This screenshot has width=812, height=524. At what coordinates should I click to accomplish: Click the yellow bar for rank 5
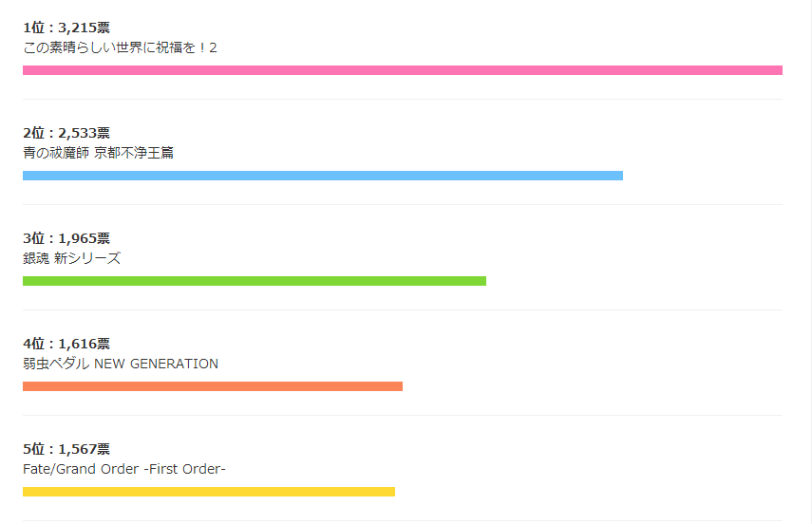(x=209, y=492)
